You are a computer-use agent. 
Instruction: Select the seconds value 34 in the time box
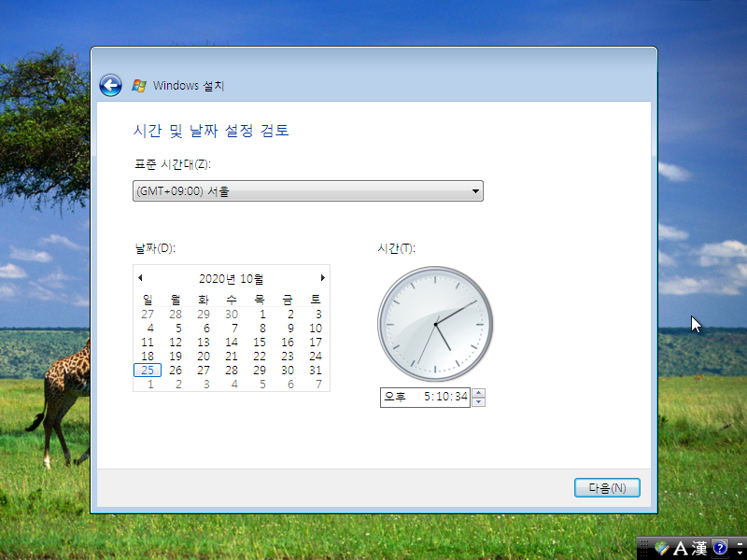(x=460, y=397)
